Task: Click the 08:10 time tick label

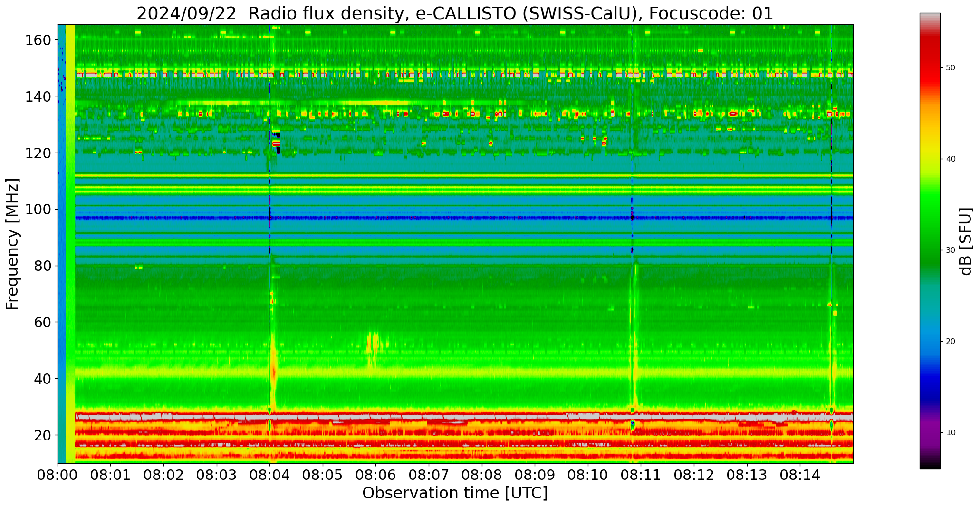Action: pyautogui.click(x=588, y=475)
